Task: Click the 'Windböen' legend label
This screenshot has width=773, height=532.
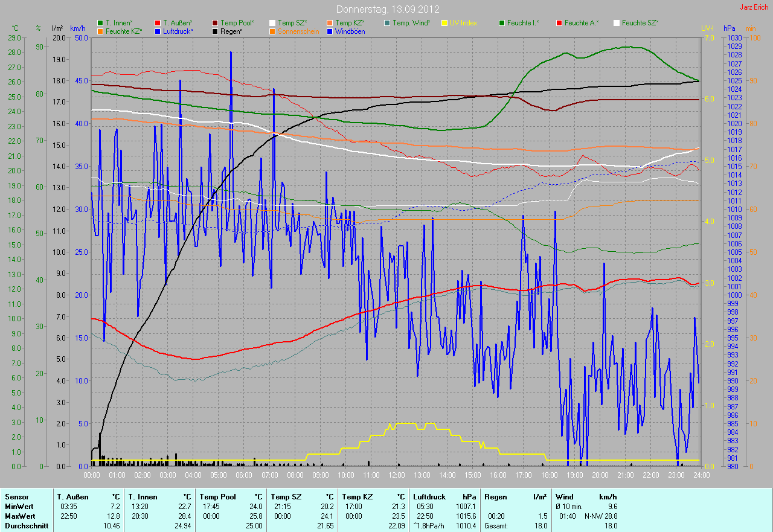Action: point(350,31)
